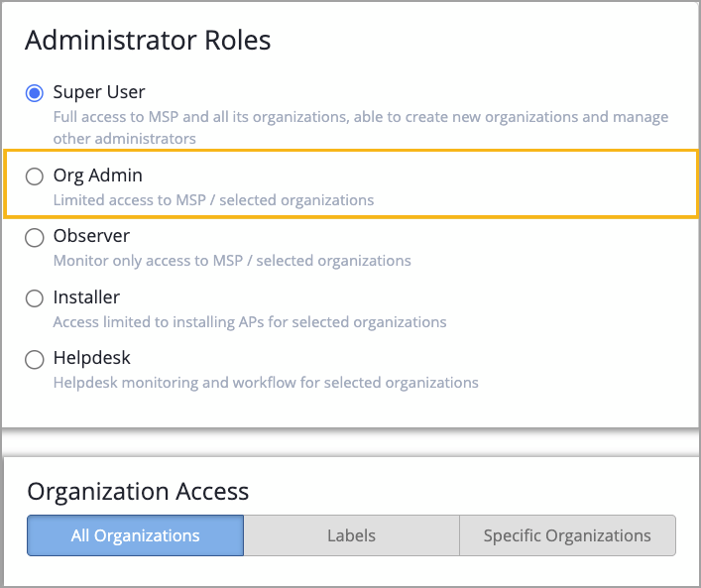
Task: Click the Observer role name text
Action: coord(91,236)
